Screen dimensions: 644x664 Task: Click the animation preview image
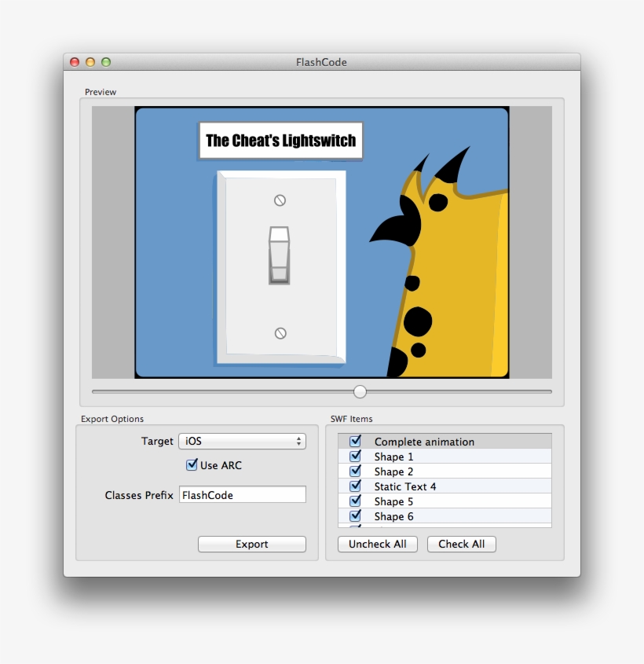tap(322, 242)
